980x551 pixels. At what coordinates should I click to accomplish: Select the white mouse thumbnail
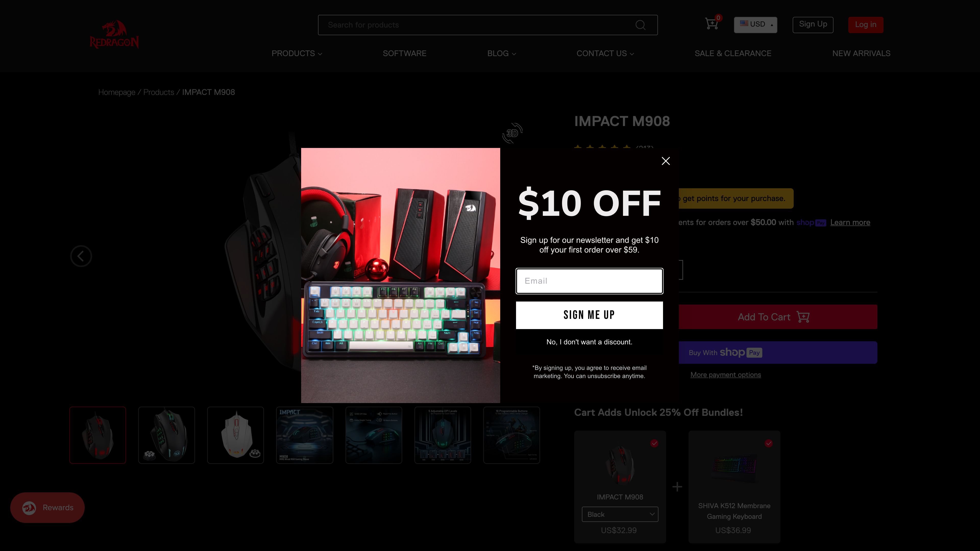(236, 435)
